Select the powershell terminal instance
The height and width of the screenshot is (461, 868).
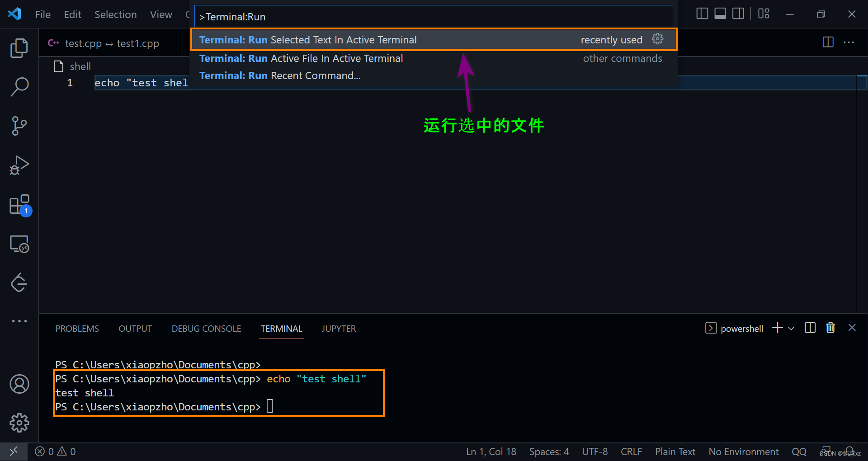734,329
